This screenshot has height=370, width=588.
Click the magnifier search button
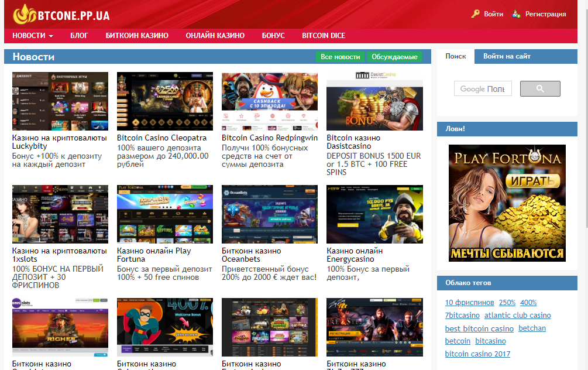click(x=540, y=88)
